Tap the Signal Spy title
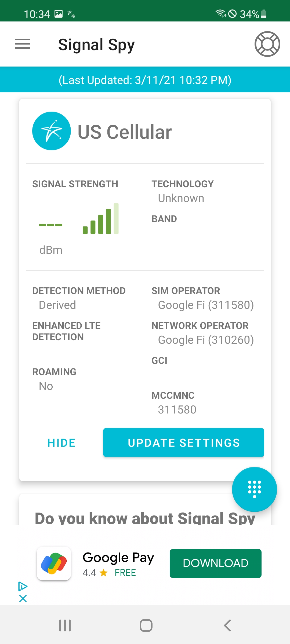 pyautogui.click(x=96, y=45)
